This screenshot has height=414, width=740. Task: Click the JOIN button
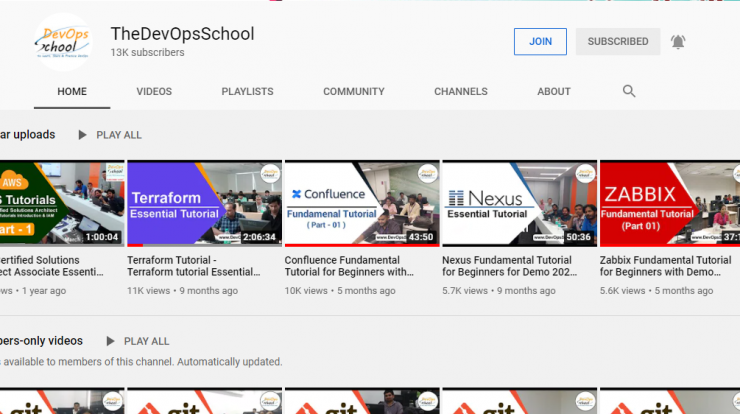click(x=540, y=42)
